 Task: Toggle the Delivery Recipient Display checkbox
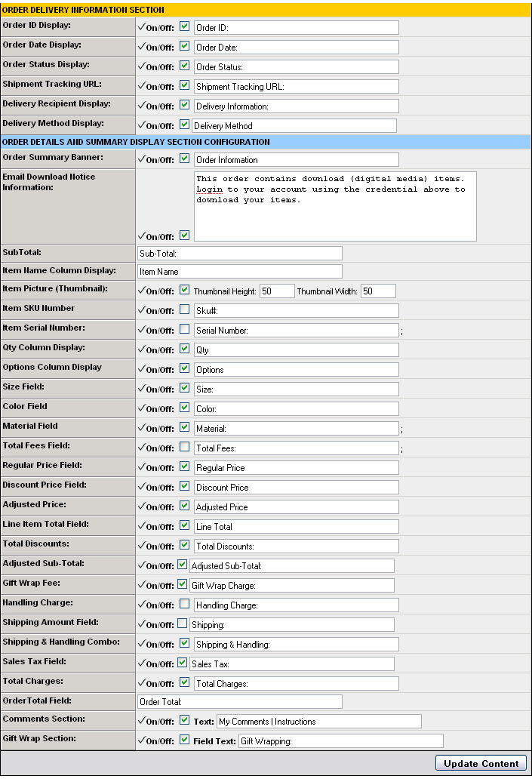tap(184, 105)
